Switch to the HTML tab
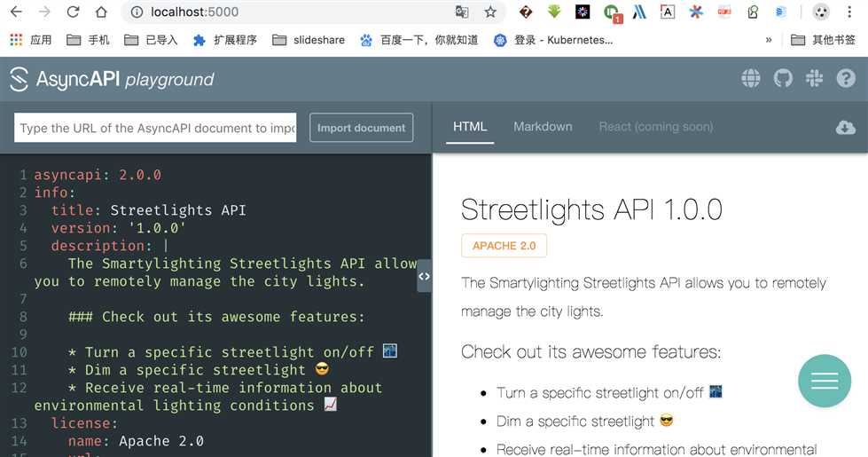This screenshot has width=868, height=457. tap(470, 127)
